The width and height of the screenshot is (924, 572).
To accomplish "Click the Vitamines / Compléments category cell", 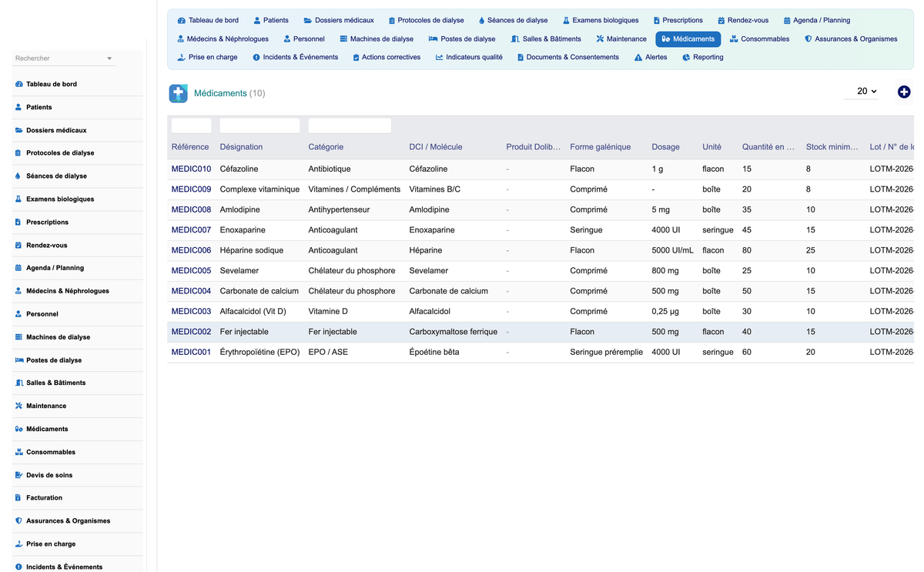I will [354, 189].
